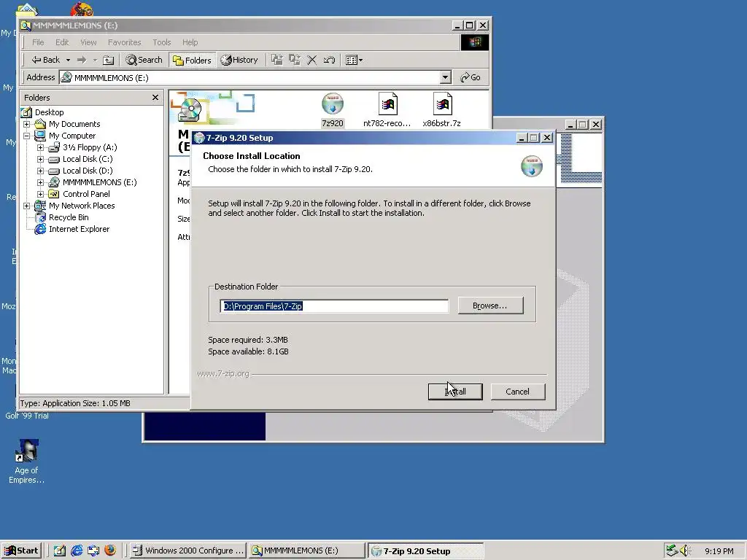Click the Undo toolbar icon
Image resolution: width=747 pixels, height=560 pixels.
(329, 60)
